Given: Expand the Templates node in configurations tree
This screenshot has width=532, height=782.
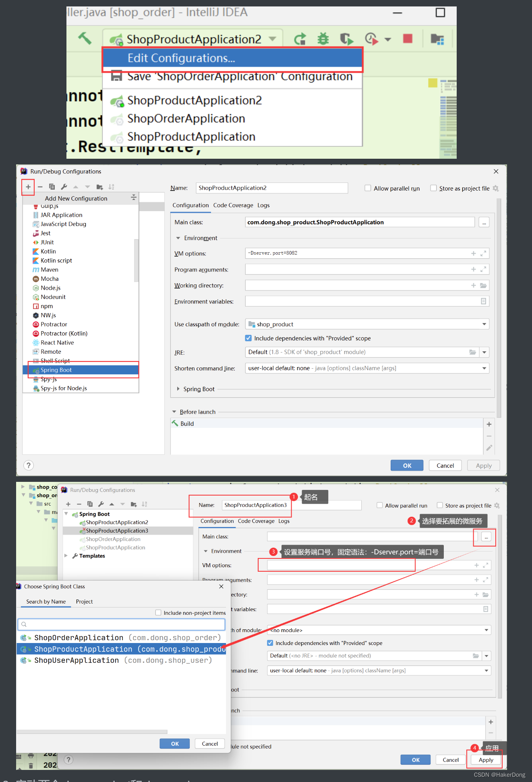Looking at the screenshot, I should coord(66,556).
